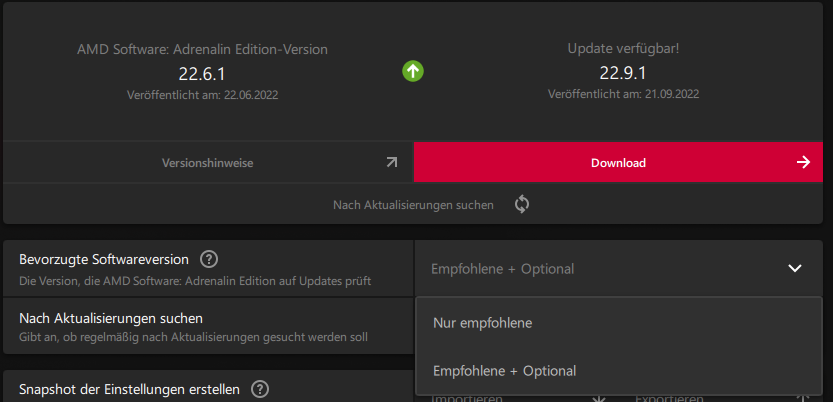Click the right arrow on the Download button
The height and width of the screenshot is (402, 833).
tap(803, 162)
